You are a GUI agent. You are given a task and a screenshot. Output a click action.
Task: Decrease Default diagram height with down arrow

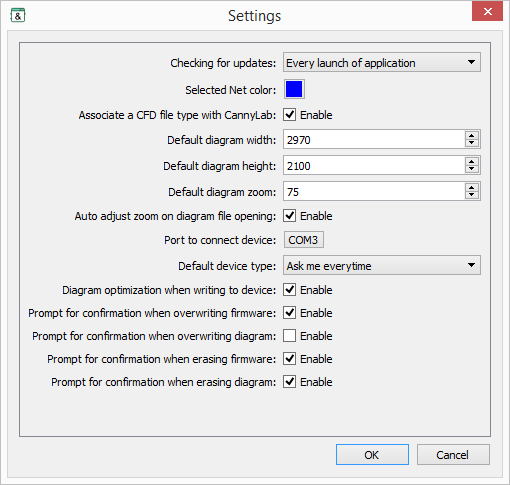pyautogui.click(x=471, y=169)
